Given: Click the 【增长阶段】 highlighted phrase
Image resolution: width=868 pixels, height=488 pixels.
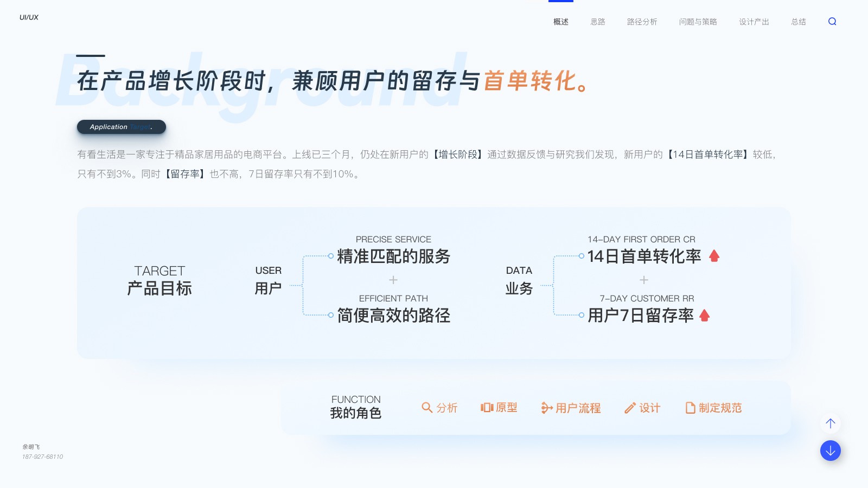Looking at the screenshot, I should (458, 155).
